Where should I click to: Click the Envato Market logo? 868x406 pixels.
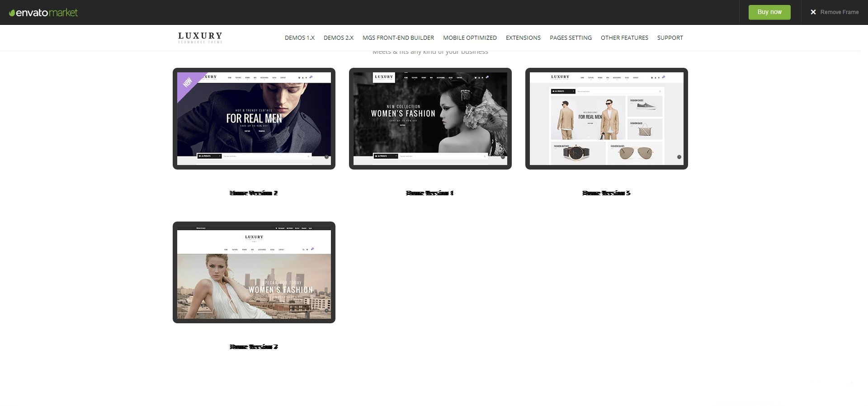pos(43,13)
